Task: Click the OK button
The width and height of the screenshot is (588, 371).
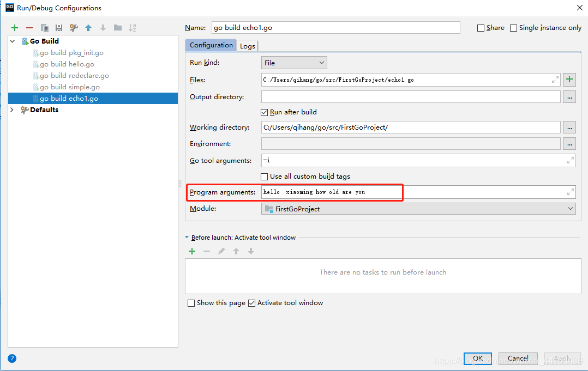Action: 478,358
